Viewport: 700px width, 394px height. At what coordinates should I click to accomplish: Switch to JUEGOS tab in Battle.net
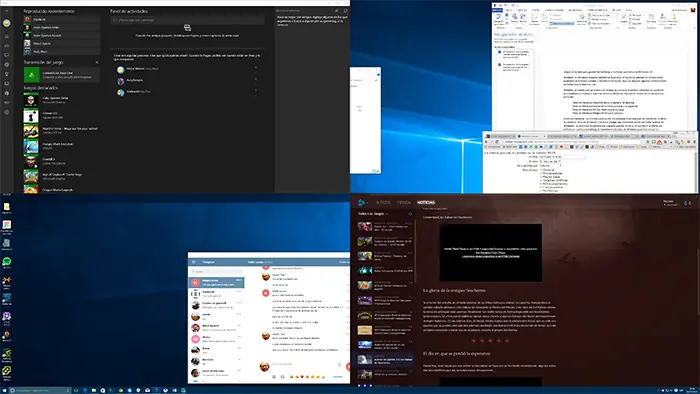pos(383,203)
